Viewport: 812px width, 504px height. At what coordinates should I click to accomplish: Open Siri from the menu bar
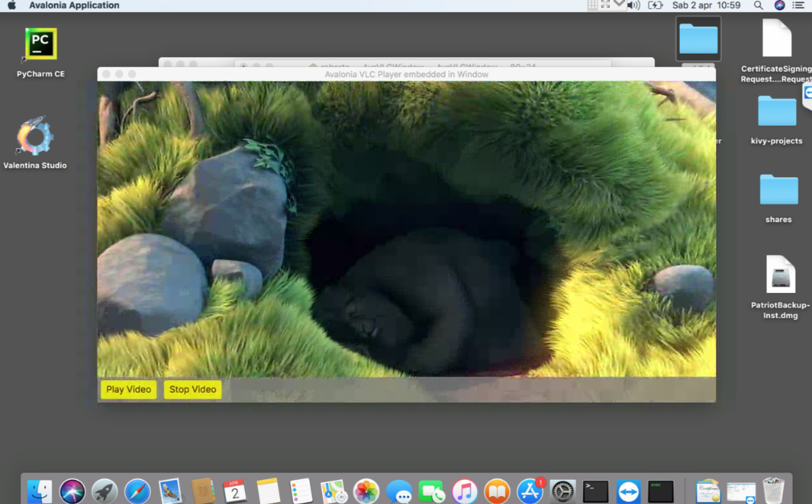click(x=780, y=5)
